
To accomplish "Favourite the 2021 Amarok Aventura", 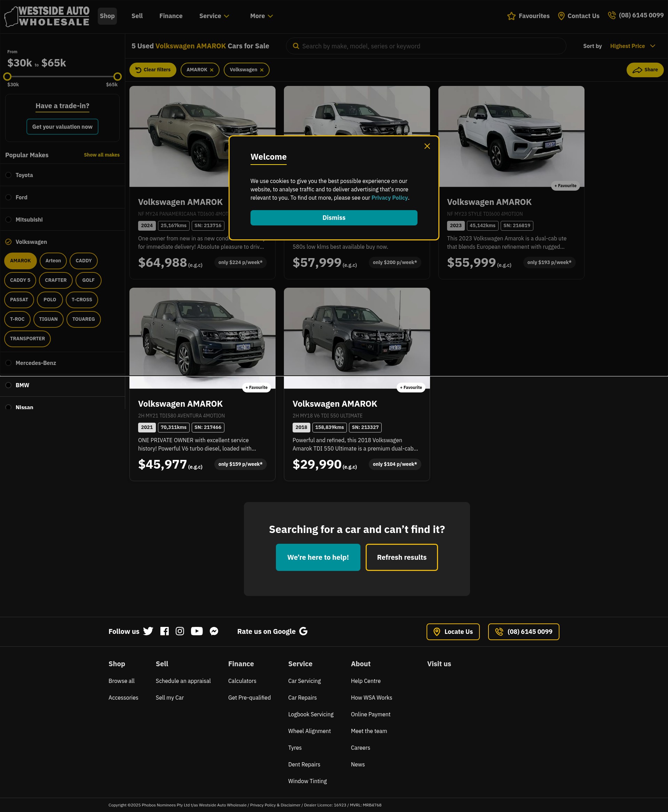I will 257,388.
